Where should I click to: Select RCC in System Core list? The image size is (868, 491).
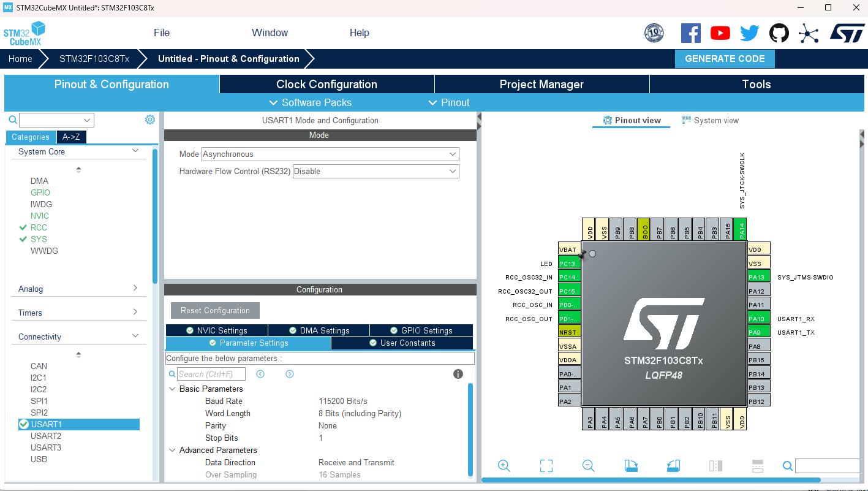pos(39,227)
